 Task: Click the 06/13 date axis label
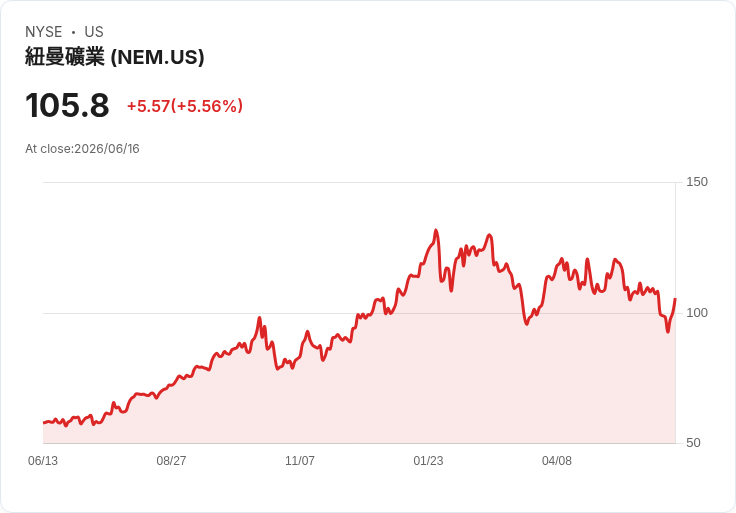click(x=43, y=461)
